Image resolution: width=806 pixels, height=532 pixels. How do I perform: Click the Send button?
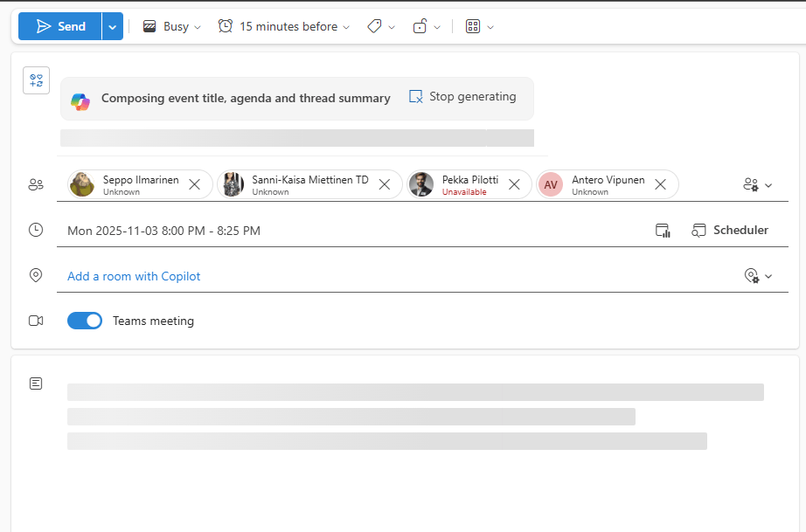tap(60, 27)
